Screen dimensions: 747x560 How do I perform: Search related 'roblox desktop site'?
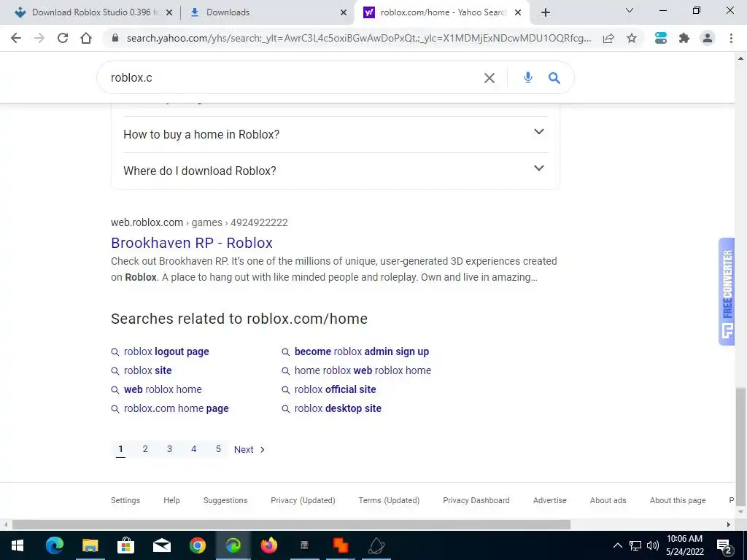pyautogui.click(x=338, y=408)
